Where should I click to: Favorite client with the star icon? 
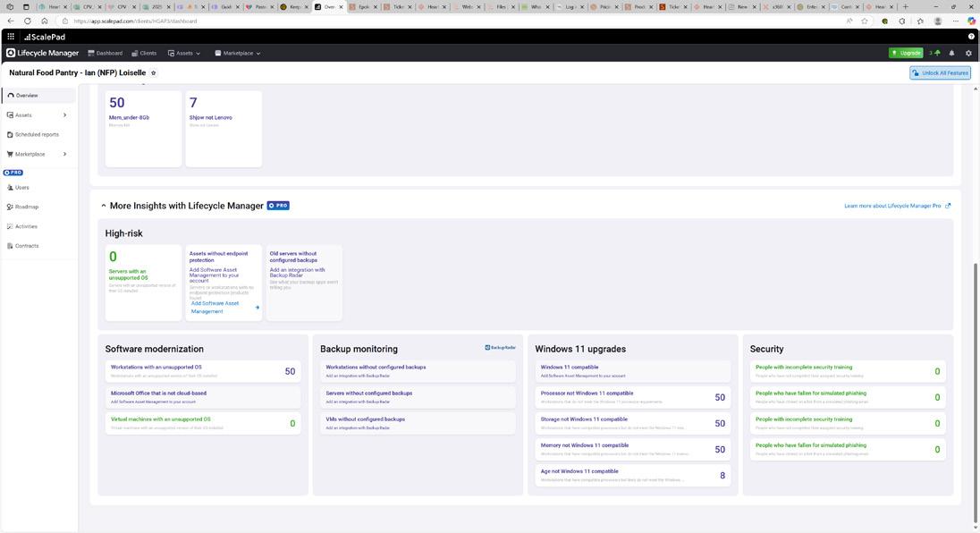pos(153,73)
